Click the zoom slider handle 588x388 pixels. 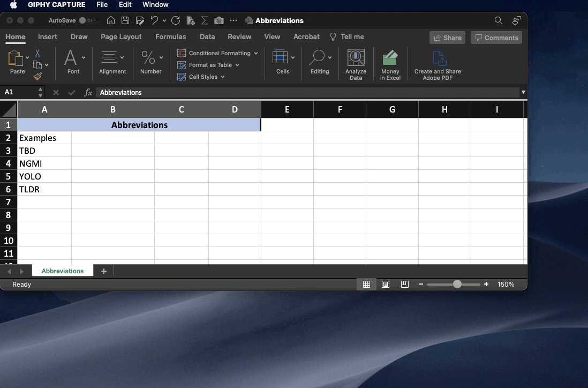point(457,285)
